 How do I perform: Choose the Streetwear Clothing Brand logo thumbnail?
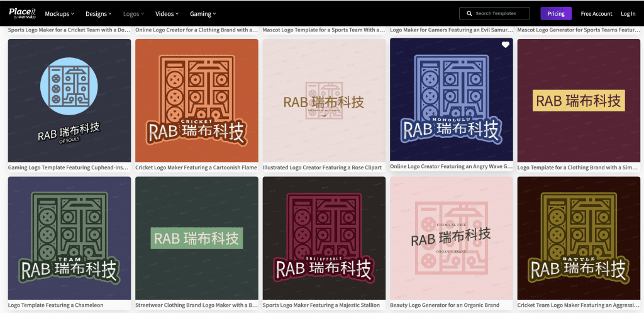coord(196,237)
